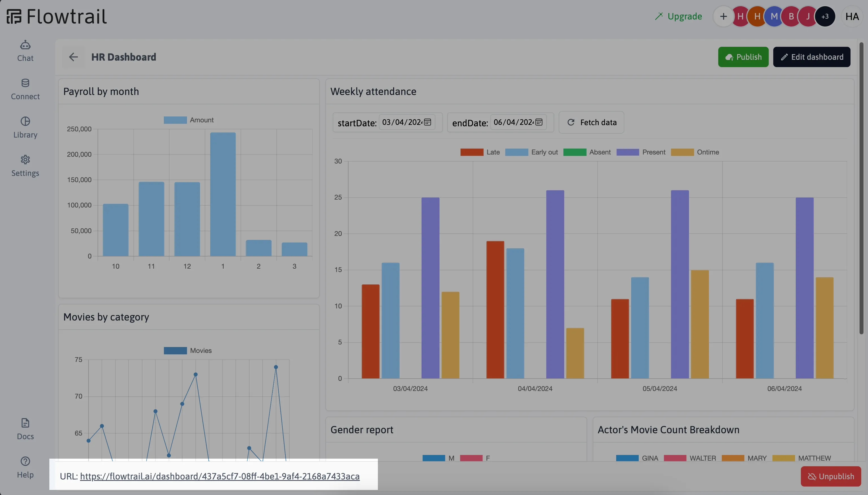Click the J avatar
868x495 pixels.
coord(808,16)
